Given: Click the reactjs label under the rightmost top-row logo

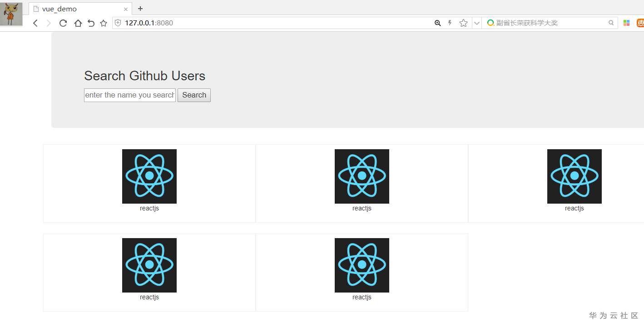Looking at the screenshot, I should point(575,209).
